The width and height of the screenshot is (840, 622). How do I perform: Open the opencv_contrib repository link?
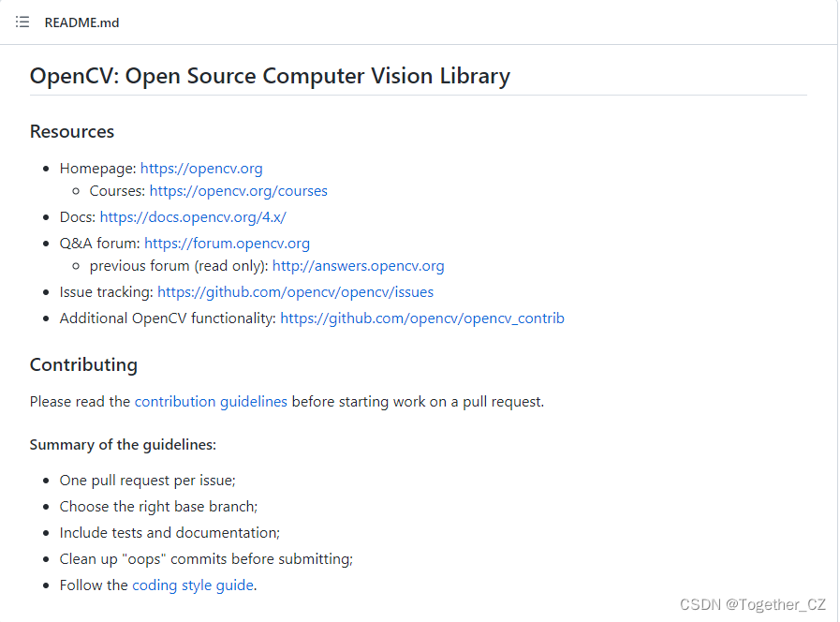(x=422, y=318)
